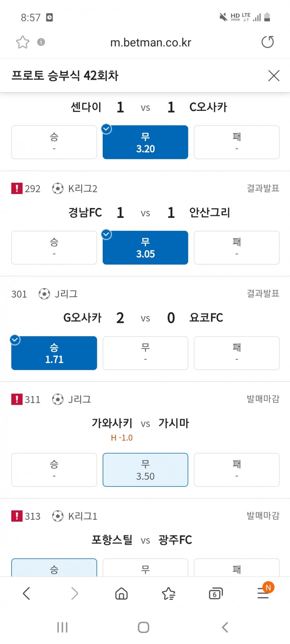Open the tabs switcher showing 6
290x644 pixels.
point(216,594)
